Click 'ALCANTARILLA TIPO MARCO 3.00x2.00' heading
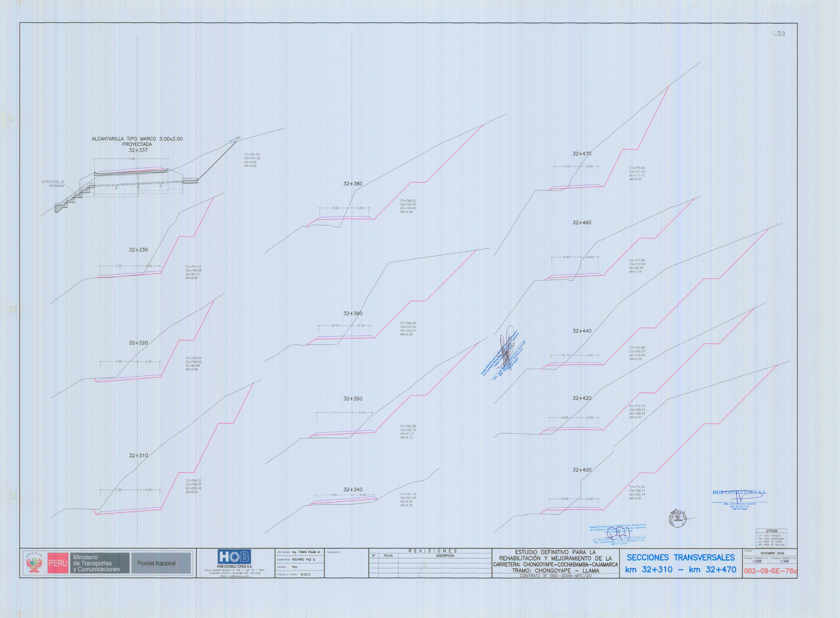Image resolution: width=840 pixels, height=618 pixels. [137, 139]
